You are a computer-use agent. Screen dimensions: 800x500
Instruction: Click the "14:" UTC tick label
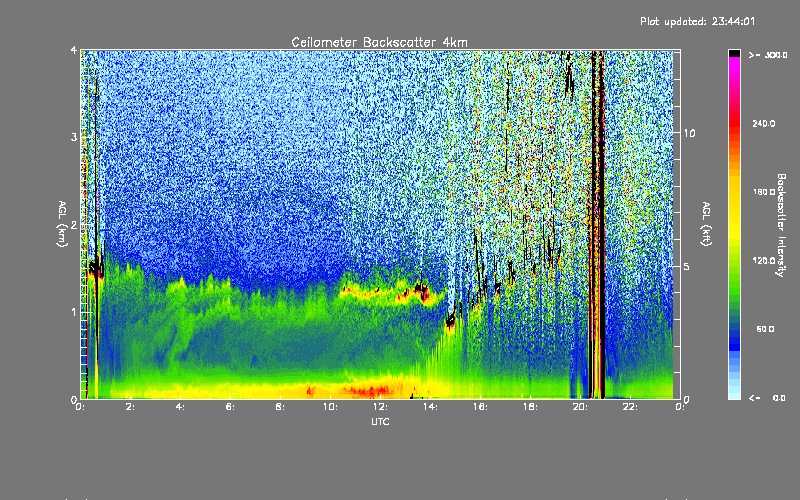[431, 407]
